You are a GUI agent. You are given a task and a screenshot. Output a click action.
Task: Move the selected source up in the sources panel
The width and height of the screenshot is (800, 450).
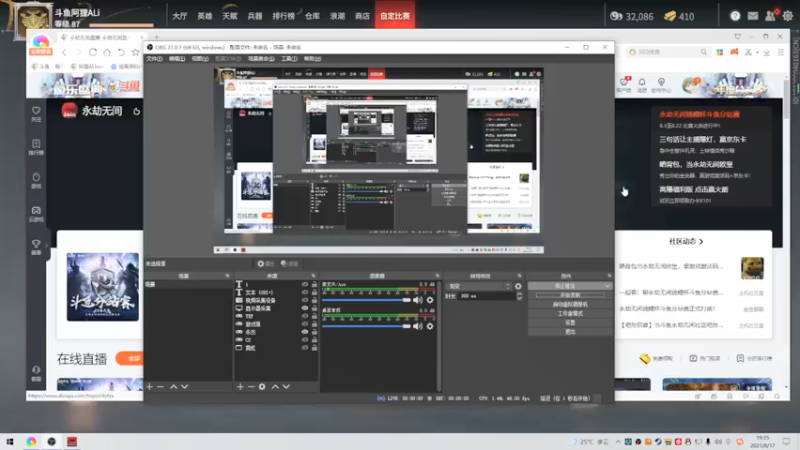[275, 387]
